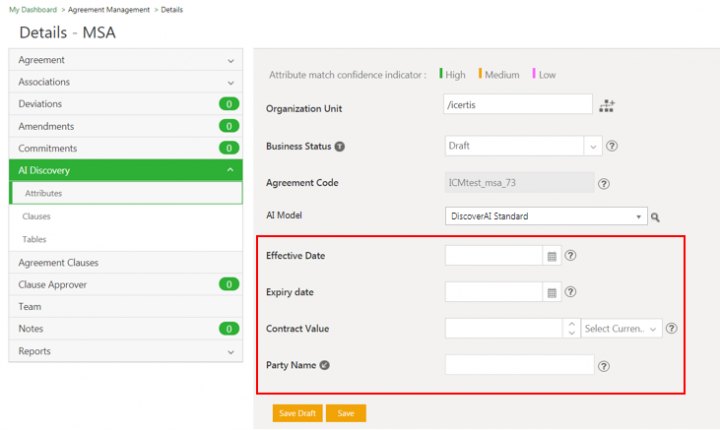
Task: Open the Clause Approver menu item
Action: point(125,284)
